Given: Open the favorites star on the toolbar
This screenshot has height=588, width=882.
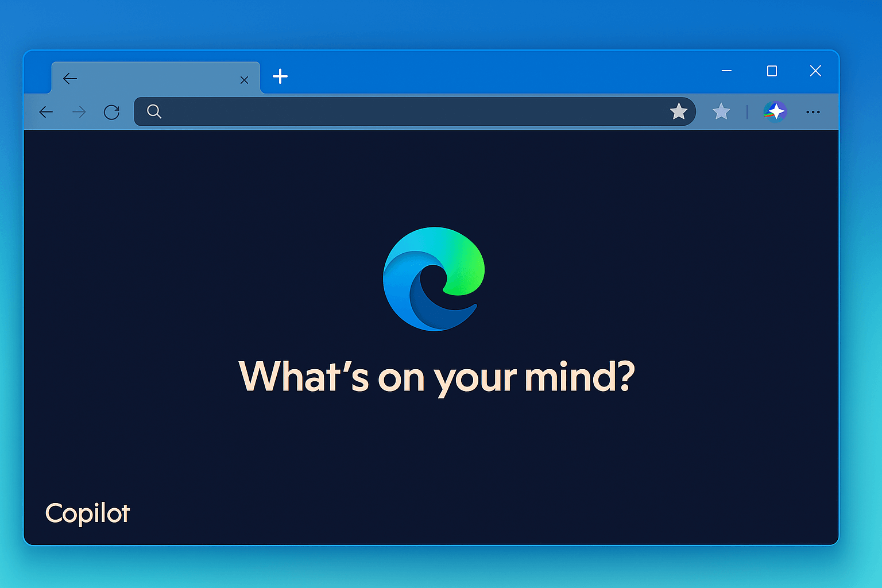Looking at the screenshot, I should tap(721, 111).
